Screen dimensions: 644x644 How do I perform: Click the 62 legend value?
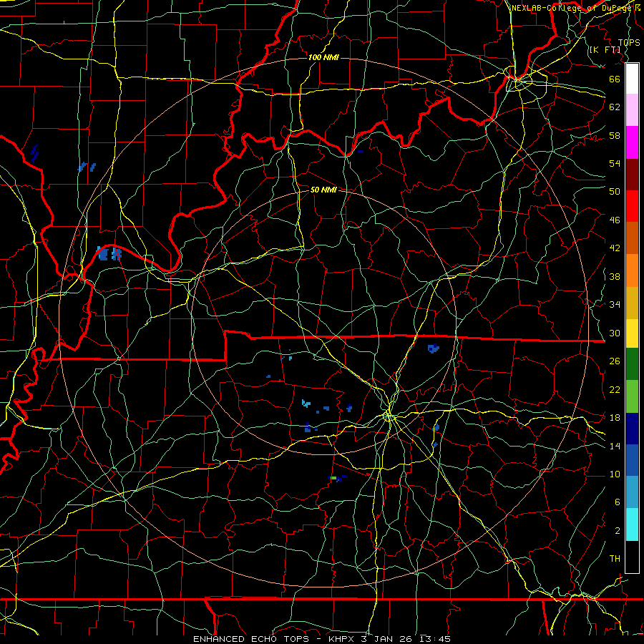(x=615, y=107)
